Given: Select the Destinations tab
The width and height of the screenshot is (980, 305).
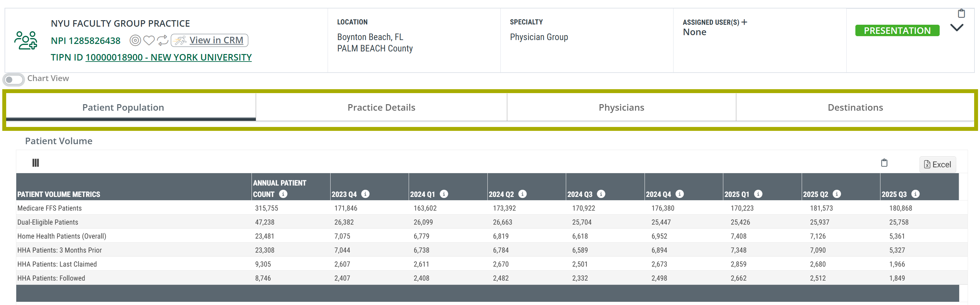Looking at the screenshot, I should point(855,108).
